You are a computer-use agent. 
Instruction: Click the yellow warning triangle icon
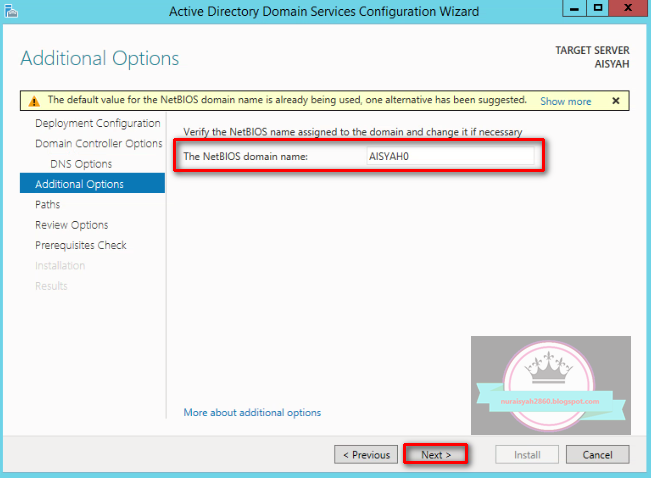[x=34, y=101]
